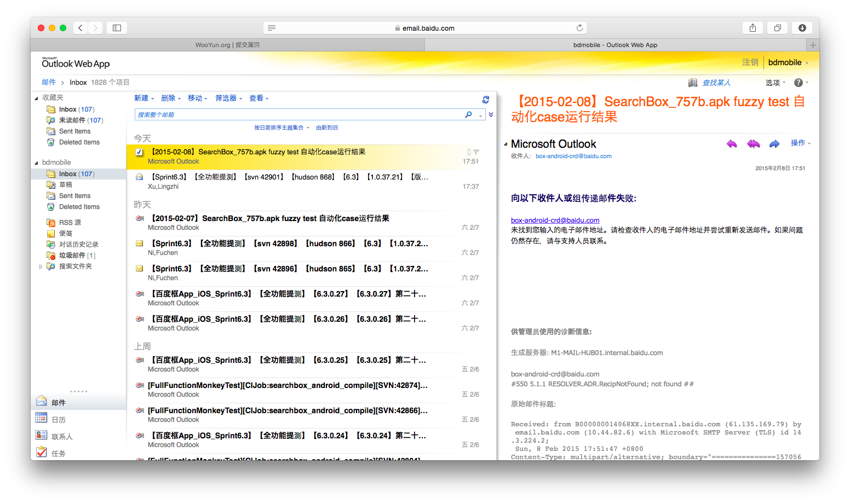Image resolution: width=850 pixels, height=504 pixels.
Task: Open the 操作 actions dropdown
Action: 801,143
